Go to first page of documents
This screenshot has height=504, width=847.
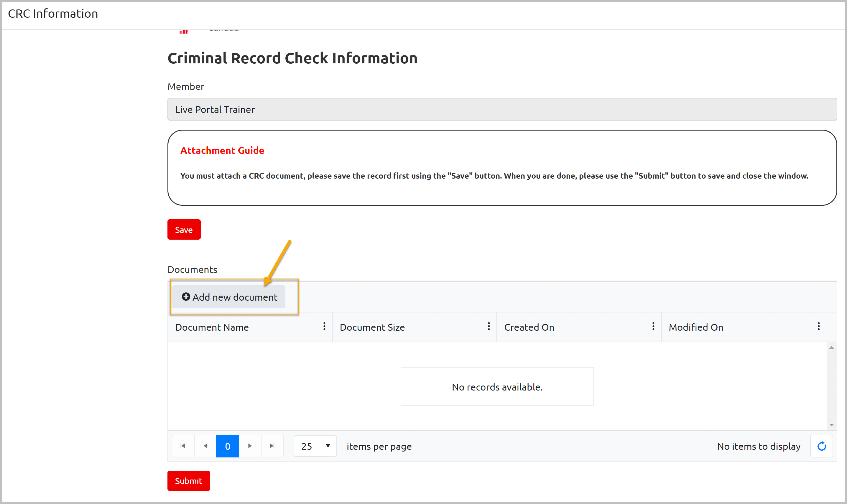tap(183, 446)
